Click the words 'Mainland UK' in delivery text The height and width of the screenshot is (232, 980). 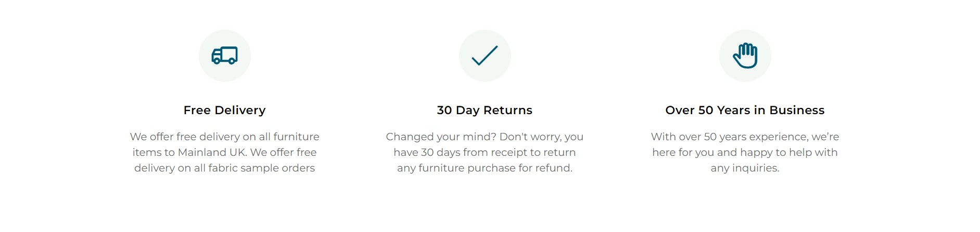pos(212,152)
